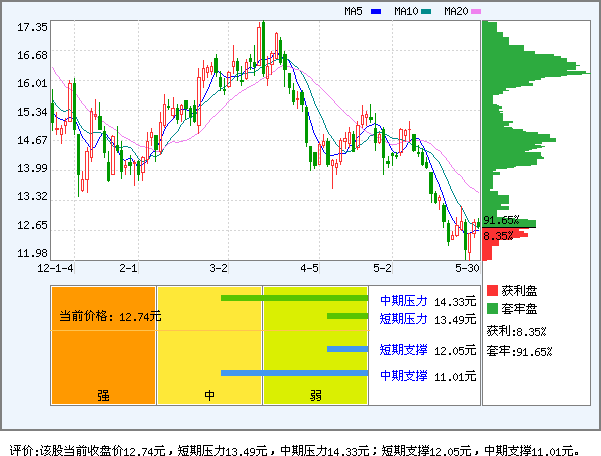This screenshot has width=601, height=456.
Task: Select the 11.01元 support value
Action: pos(455,377)
